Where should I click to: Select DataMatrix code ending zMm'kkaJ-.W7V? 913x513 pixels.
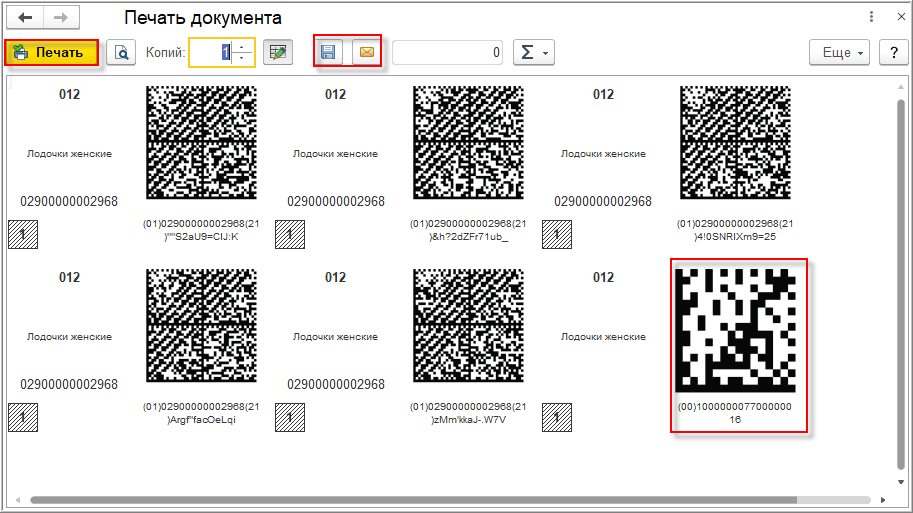(x=468, y=326)
